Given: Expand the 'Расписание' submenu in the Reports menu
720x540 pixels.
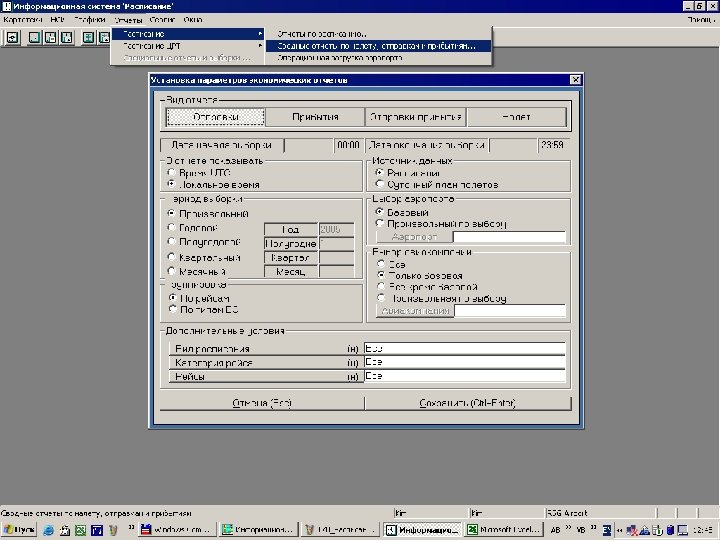Looking at the screenshot, I should [188, 34].
